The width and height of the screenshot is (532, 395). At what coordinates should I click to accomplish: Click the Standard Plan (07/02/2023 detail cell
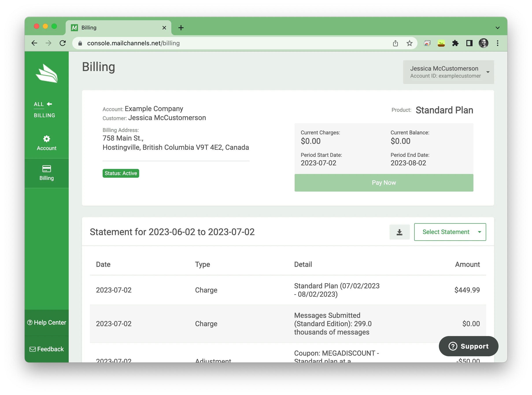(337, 290)
